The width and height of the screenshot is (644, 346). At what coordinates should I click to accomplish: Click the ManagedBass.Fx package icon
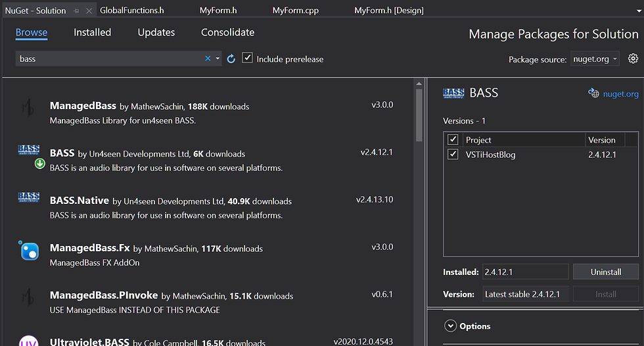(x=29, y=251)
